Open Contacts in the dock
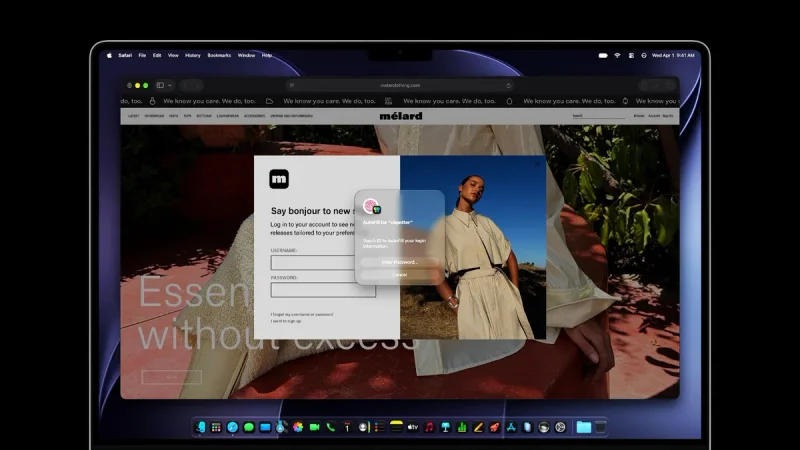Viewport: 800px width, 450px height. coord(363,427)
